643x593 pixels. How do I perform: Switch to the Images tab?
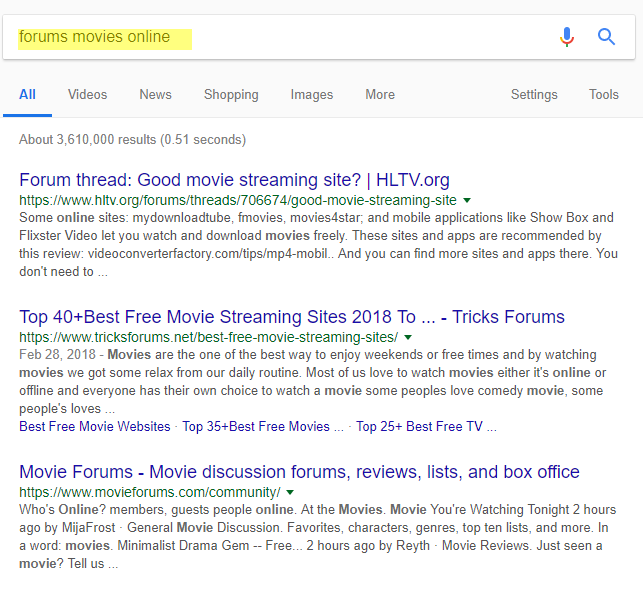coord(312,95)
